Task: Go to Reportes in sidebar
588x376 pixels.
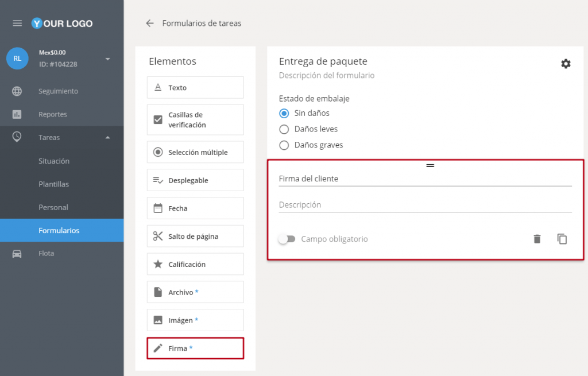Action: [x=52, y=114]
